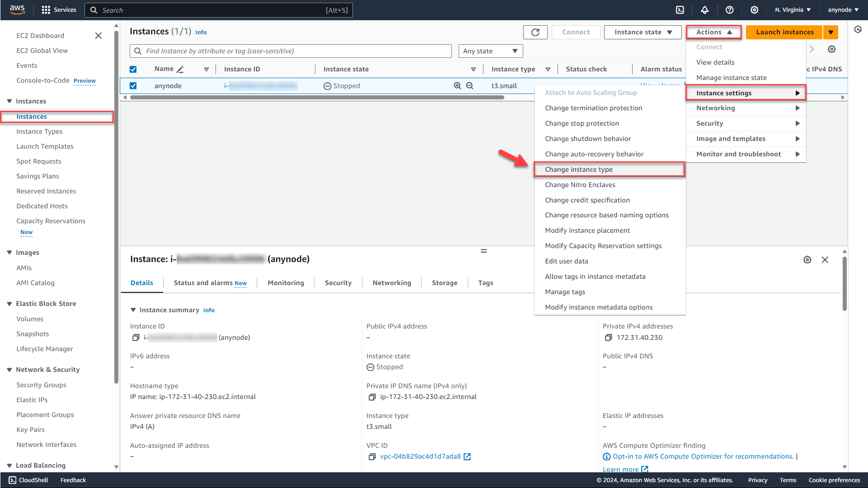
Task: Click the copy Private DNS name icon
Action: [x=371, y=396]
